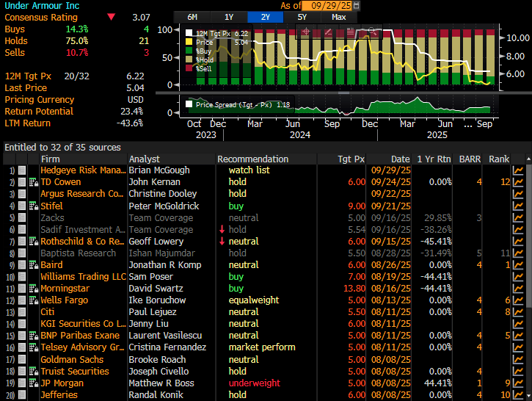Sort by the Recommendation column header

pos(252,159)
